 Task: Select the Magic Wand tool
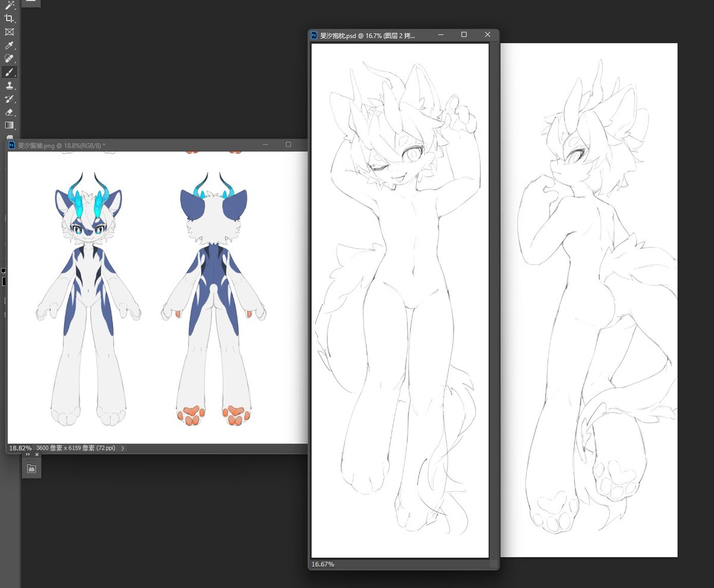(10, 5)
